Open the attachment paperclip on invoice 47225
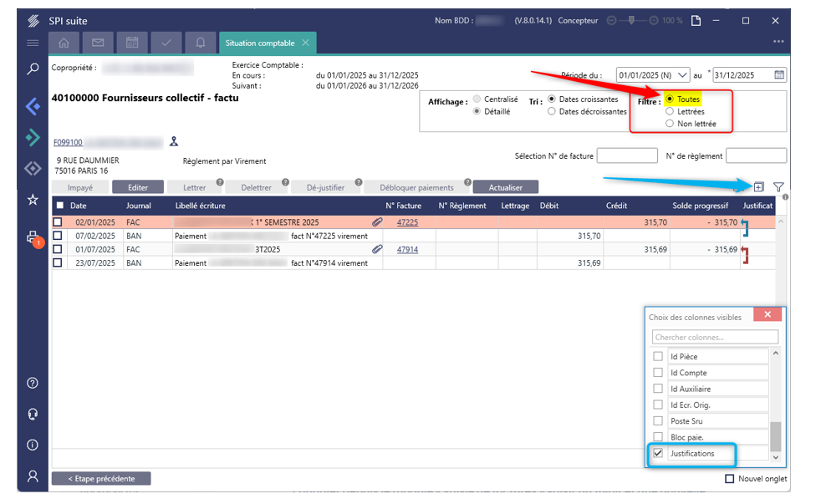The width and height of the screenshot is (816, 504). point(377,222)
